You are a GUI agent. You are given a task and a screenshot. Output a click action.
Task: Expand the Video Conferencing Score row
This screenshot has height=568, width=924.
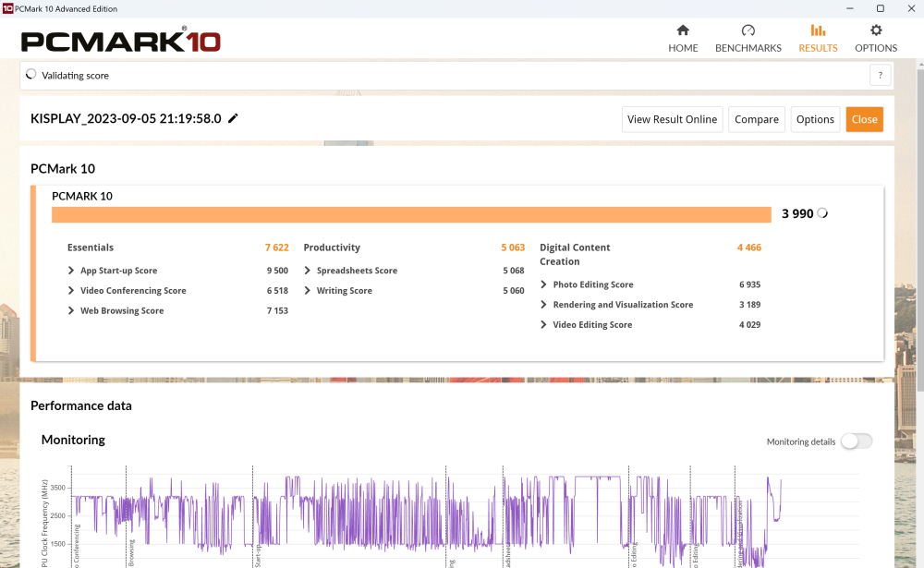[72, 291]
